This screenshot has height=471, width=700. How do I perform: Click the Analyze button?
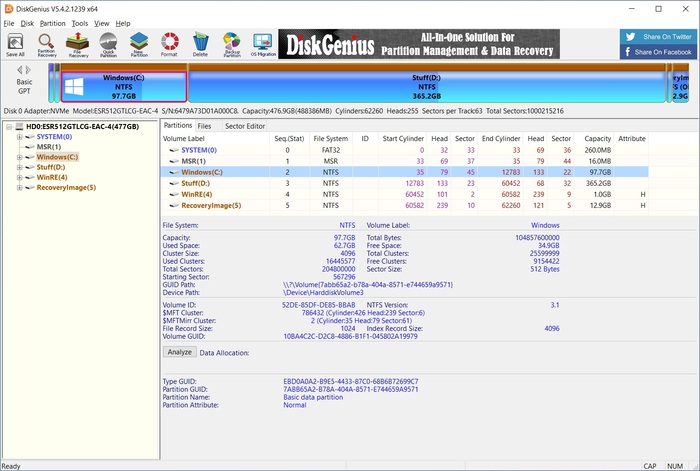coord(179,352)
